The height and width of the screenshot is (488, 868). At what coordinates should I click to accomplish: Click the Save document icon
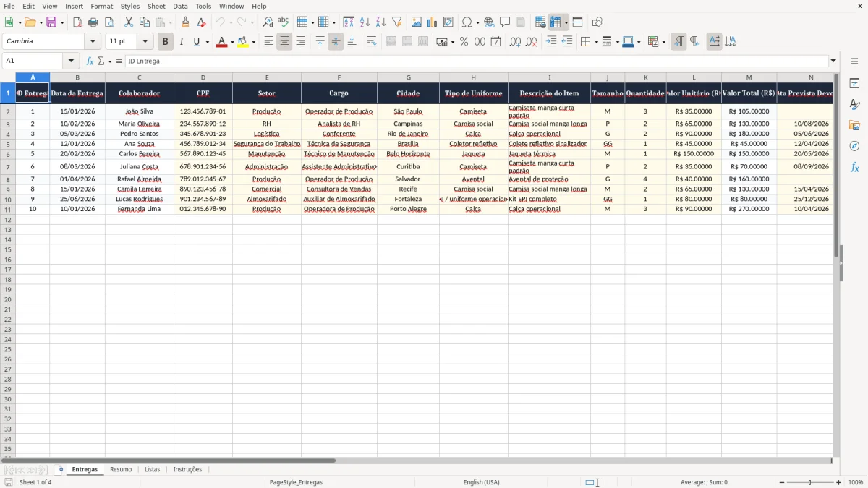click(51, 22)
